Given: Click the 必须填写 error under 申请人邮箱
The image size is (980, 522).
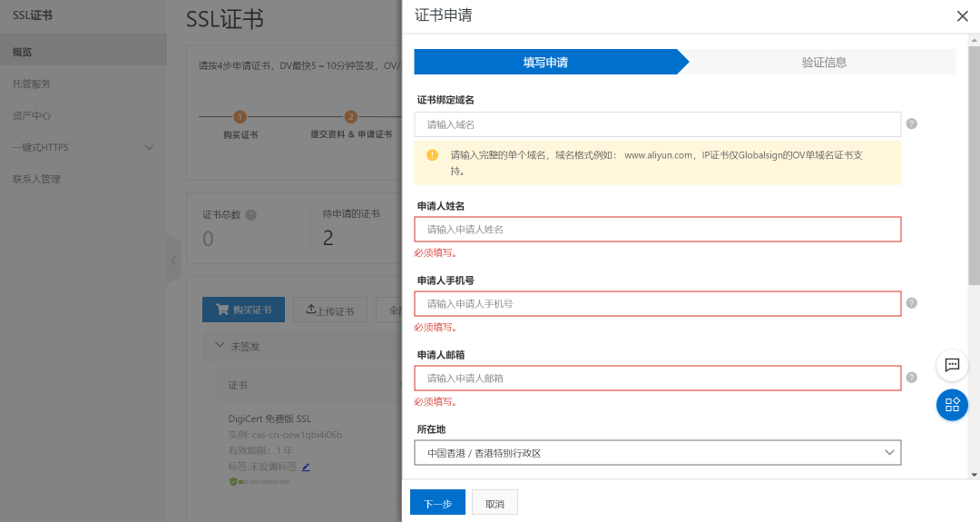Looking at the screenshot, I should [436, 401].
